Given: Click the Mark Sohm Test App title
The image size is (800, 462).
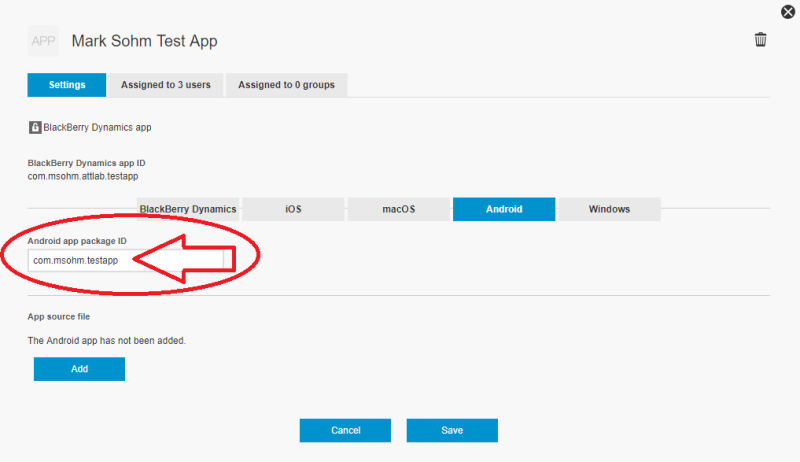Looking at the screenshot, I should [x=144, y=41].
